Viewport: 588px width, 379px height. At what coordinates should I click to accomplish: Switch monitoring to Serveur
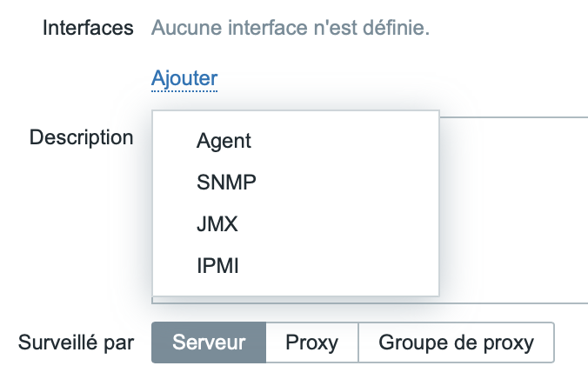pyautogui.click(x=209, y=342)
